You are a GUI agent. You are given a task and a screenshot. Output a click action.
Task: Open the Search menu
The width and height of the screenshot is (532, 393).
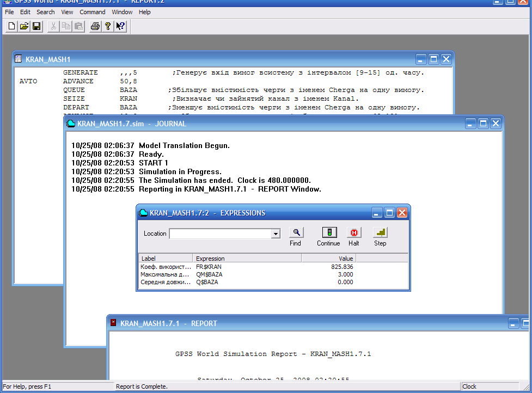pos(45,12)
